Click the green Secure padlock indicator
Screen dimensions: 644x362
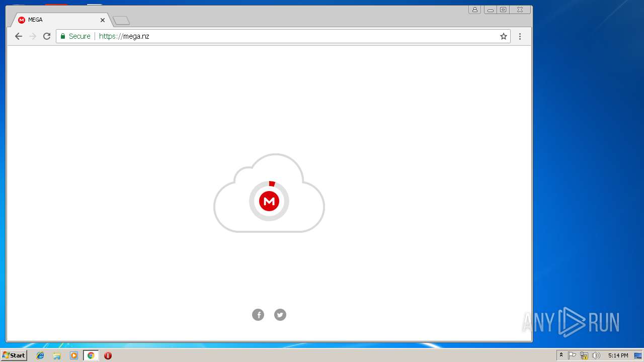(x=75, y=36)
